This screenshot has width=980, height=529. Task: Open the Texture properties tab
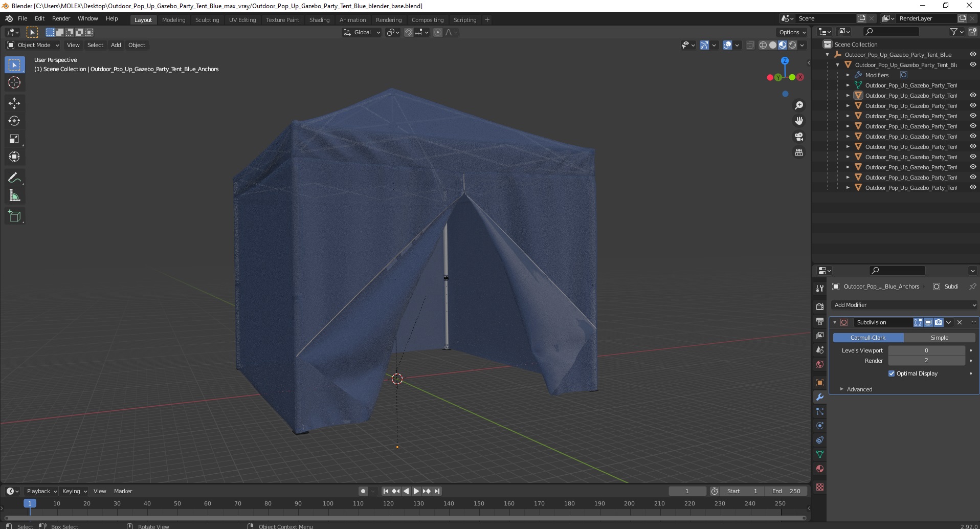(x=820, y=487)
